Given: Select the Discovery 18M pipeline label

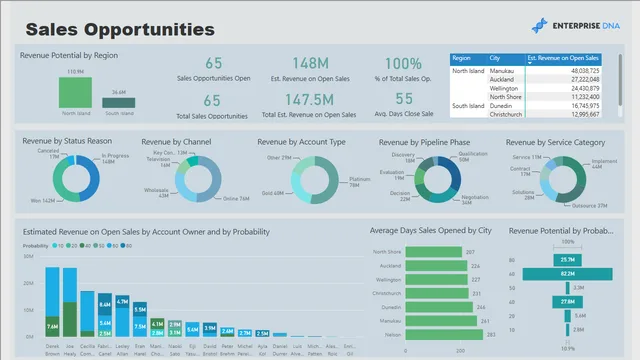Looking at the screenshot, I should [x=403, y=158].
